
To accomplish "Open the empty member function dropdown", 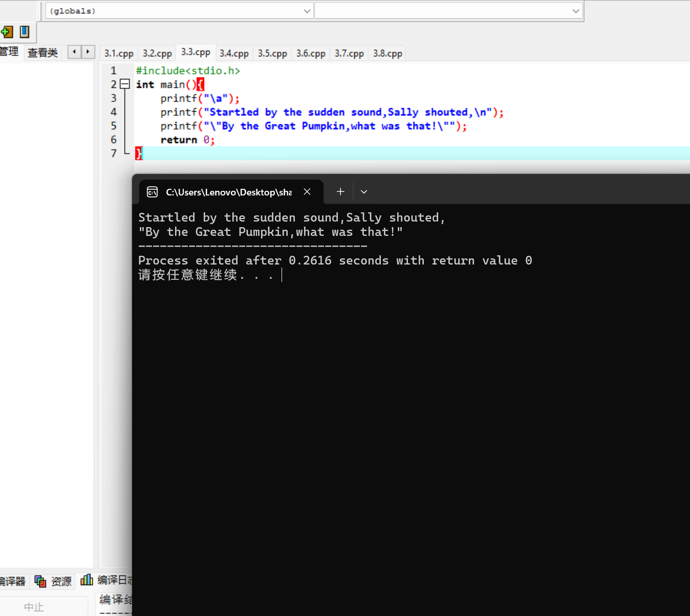I will pos(448,11).
